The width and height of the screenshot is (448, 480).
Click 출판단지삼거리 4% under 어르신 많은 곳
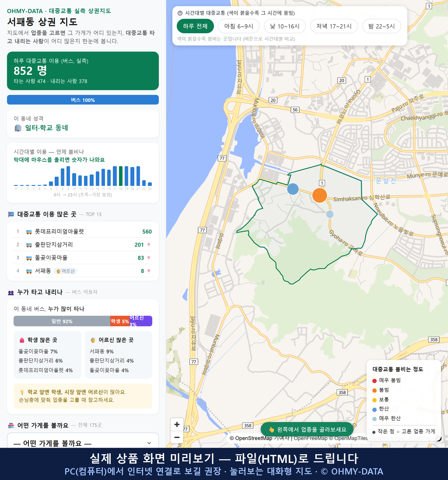pos(112,361)
